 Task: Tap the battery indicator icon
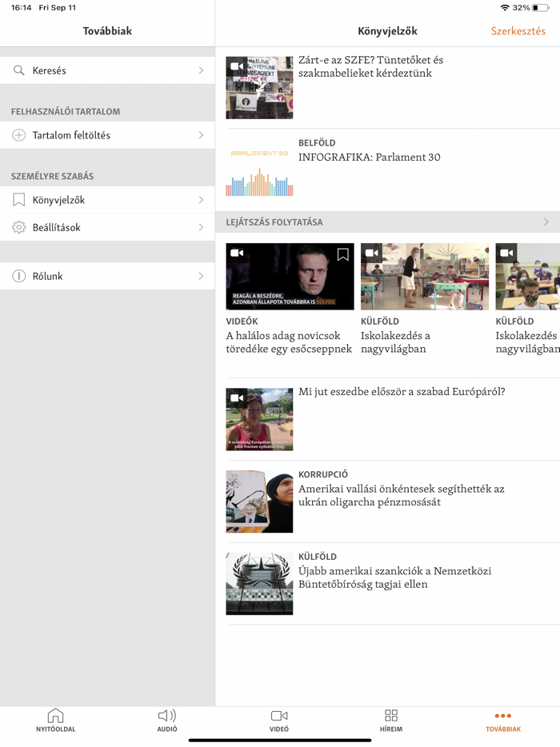541,8
